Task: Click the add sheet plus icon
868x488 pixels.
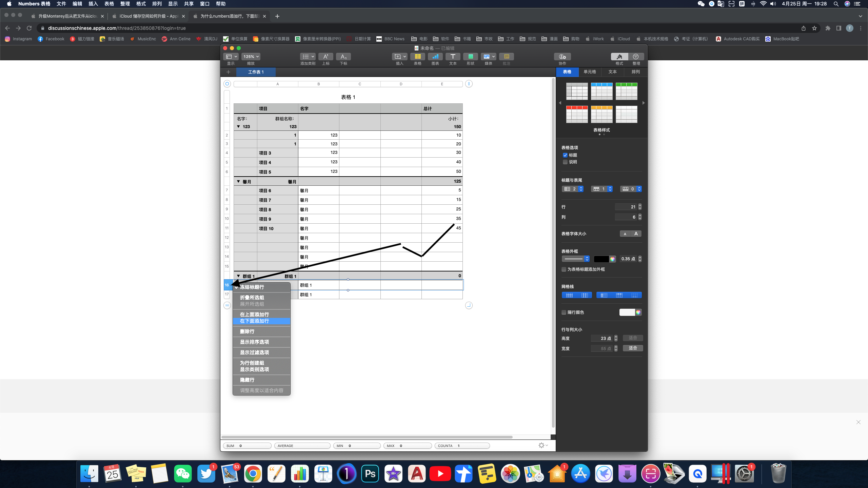Action: [x=228, y=72]
